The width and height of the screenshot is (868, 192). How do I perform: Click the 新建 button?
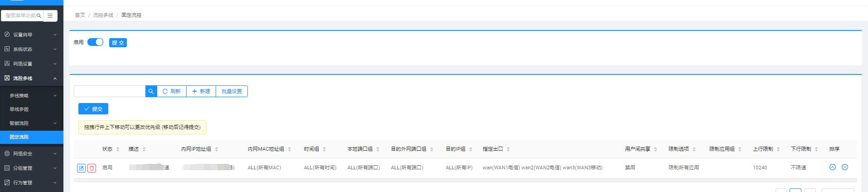coord(201,91)
